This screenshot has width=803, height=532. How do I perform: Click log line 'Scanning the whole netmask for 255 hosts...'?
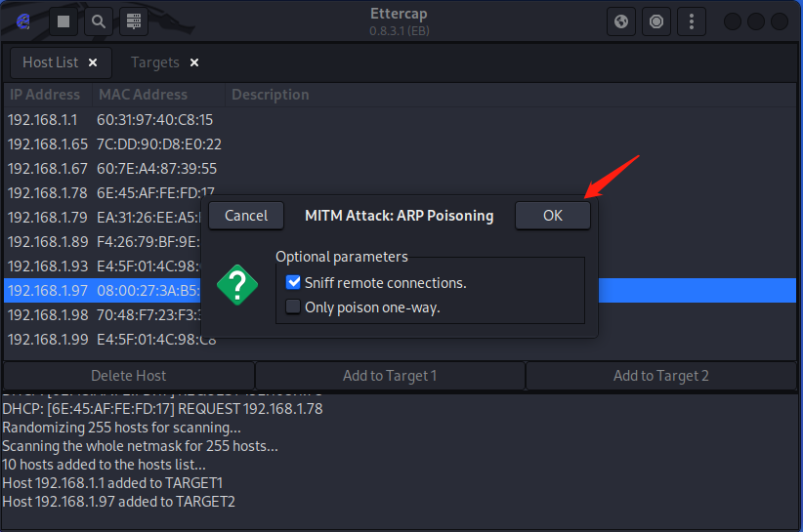[141, 446]
